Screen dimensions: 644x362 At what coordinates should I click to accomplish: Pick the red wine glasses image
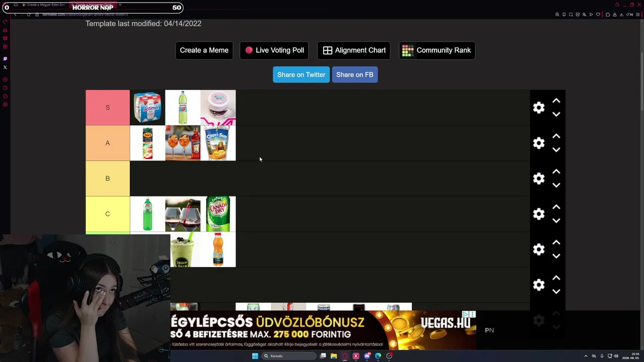[183, 214]
